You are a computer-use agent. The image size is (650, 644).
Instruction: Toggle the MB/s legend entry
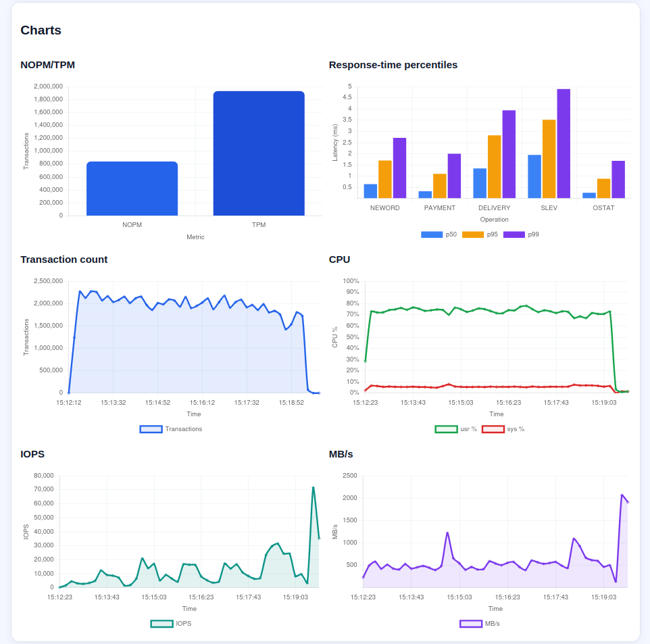click(480, 624)
